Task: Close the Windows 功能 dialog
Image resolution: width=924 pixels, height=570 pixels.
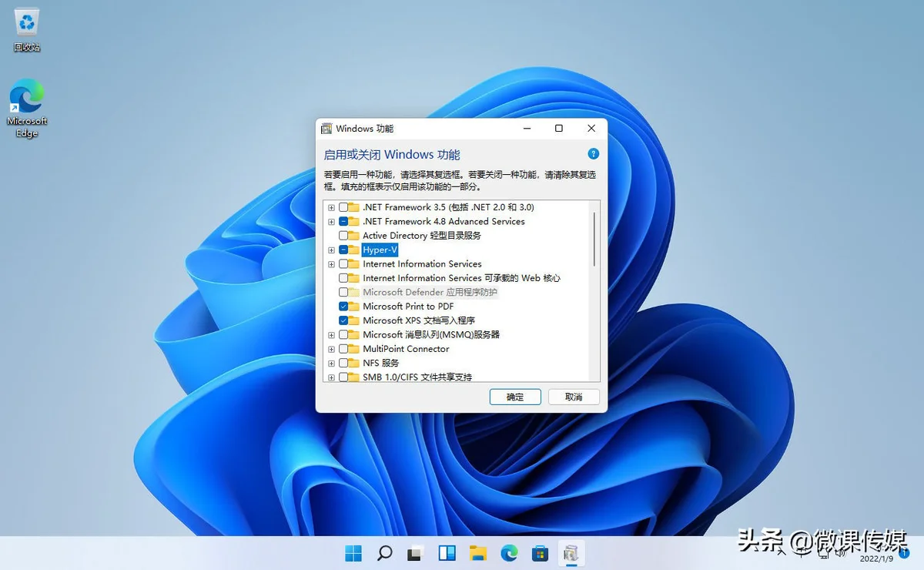Action: (x=591, y=129)
